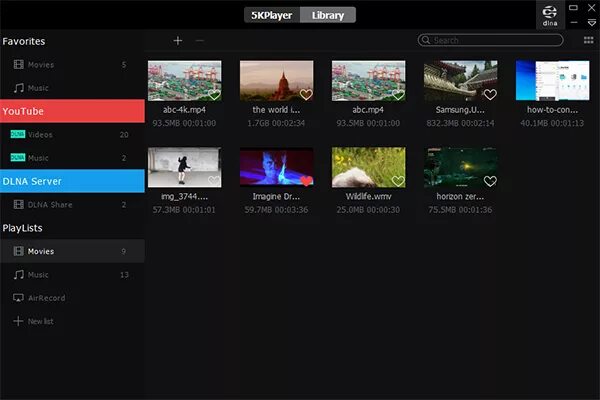
Task: Open the AirRecord screen icon
Action: pos(18,297)
